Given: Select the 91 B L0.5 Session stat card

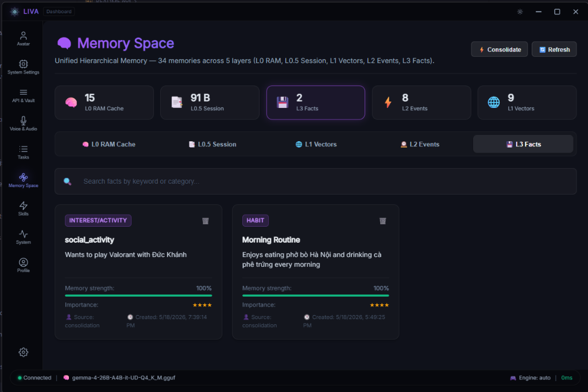Looking at the screenshot, I should pos(210,103).
